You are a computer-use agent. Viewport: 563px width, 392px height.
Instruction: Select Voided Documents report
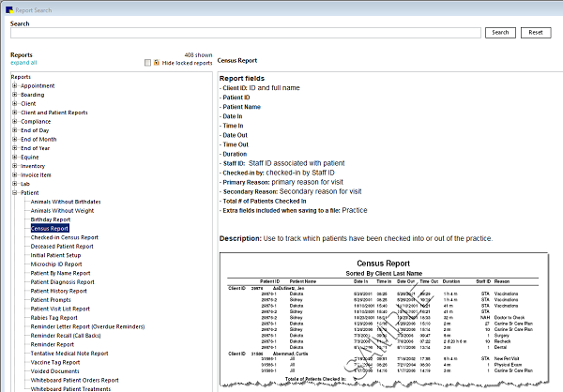(x=55, y=371)
